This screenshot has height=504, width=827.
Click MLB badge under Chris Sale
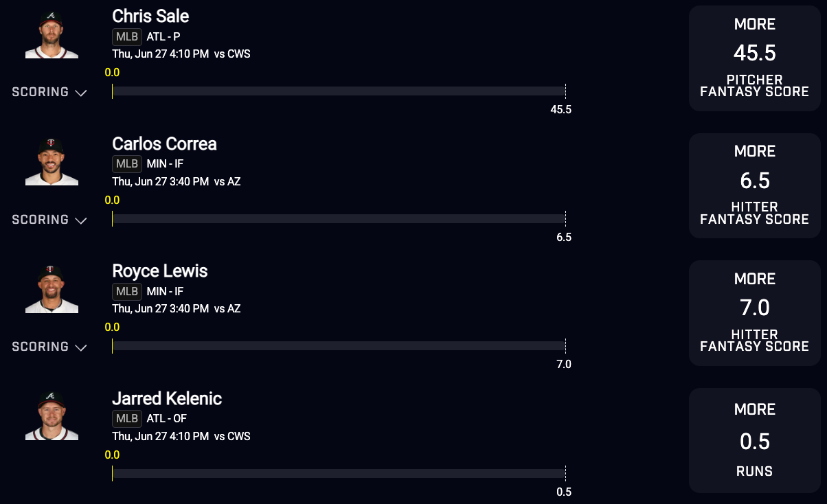[127, 37]
